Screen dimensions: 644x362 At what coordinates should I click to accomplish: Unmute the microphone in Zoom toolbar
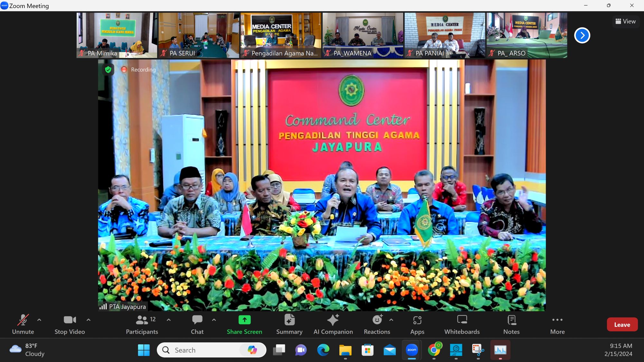coord(23,324)
